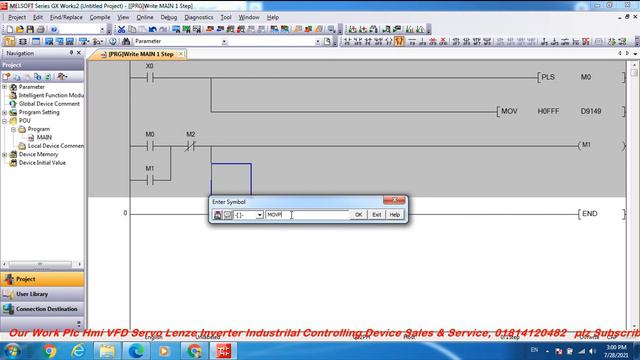The image size is (640, 360).
Task: Collapse the POU tree node
Action: point(4,121)
